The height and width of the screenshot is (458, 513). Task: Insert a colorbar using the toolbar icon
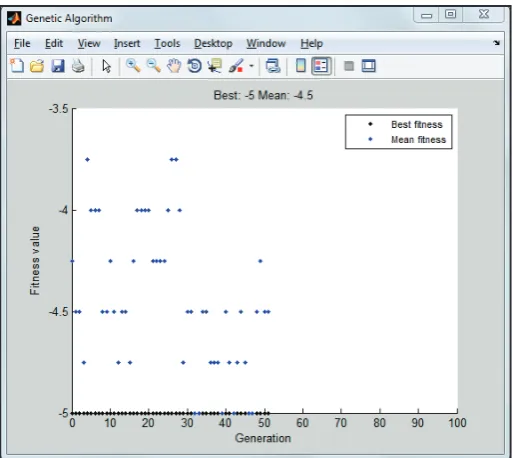pyautogui.click(x=301, y=66)
